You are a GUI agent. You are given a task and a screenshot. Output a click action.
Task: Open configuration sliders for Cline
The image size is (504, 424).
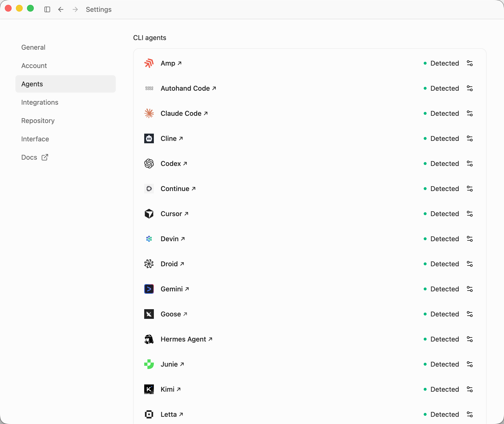470,138
